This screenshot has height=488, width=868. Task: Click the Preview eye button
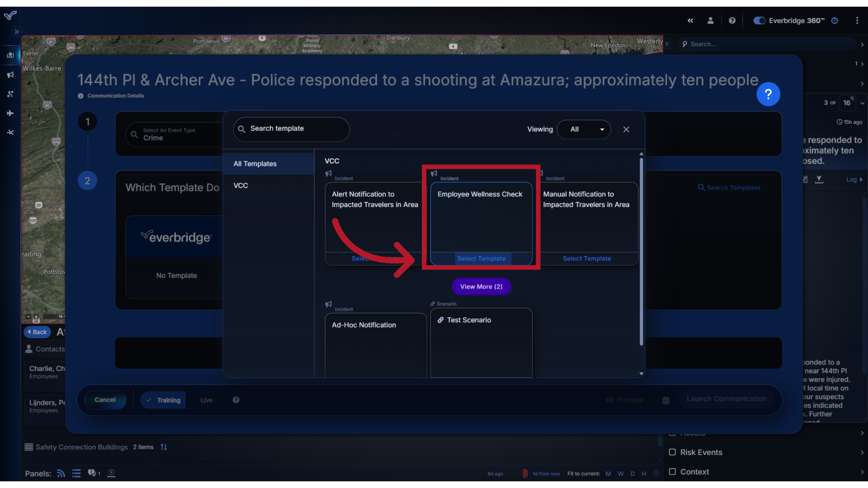(x=625, y=400)
